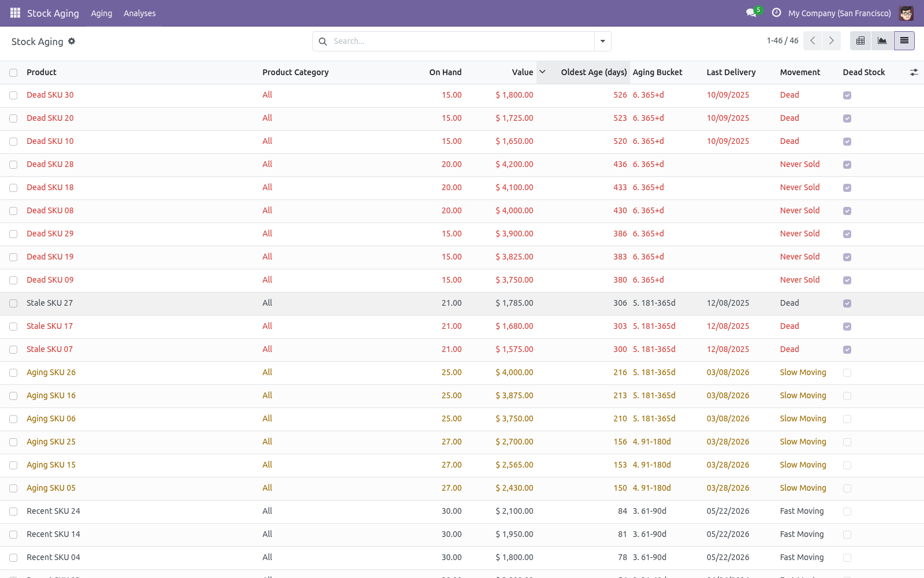Select the Aging SKU 26 row checkbox
Screen dimensions: 924x578
coord(13,373)
